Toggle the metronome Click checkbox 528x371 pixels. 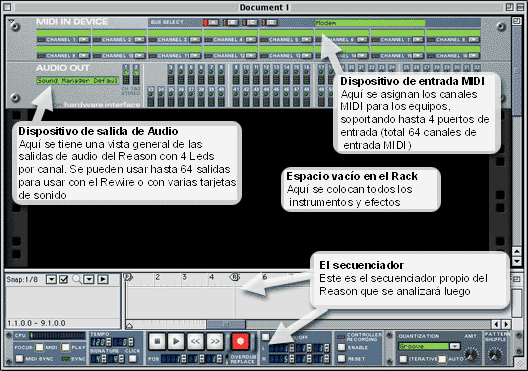pyautogui.click(x=133, y=359)
